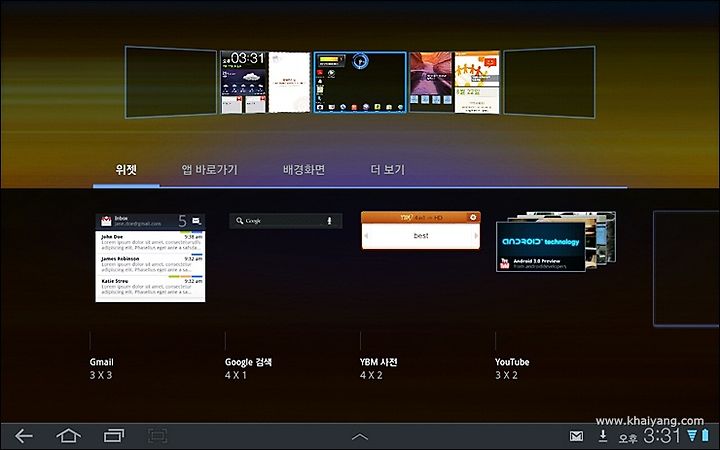Select the Google search widget preview

286,221
